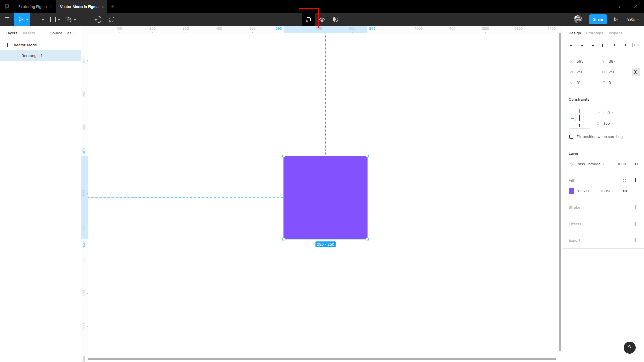
Task: Hide the 8352FD fill eye icon
Action: tap(625, 191)
